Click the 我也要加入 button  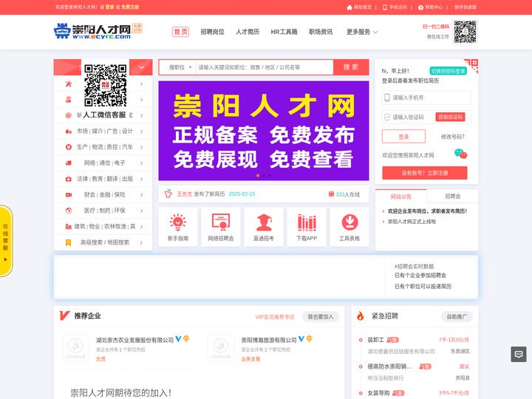[x=320, y=316]
